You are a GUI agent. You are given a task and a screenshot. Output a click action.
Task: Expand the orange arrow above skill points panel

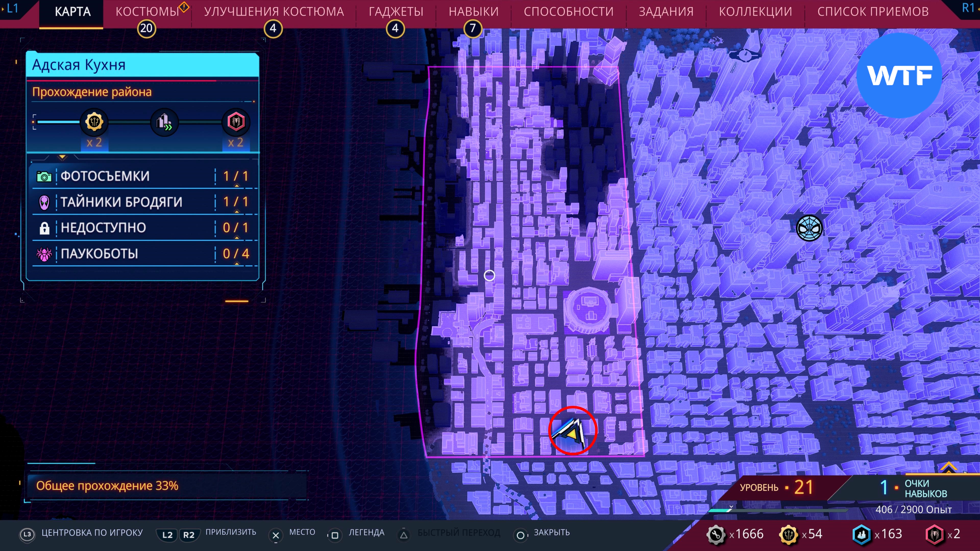pyautogui.click(x=948, y=467)
